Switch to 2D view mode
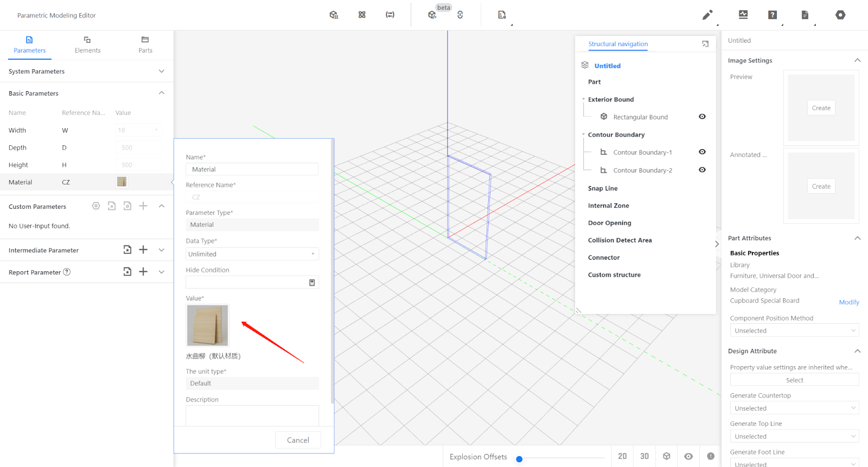Screen dimensions: 868x467 click(622, 456)
